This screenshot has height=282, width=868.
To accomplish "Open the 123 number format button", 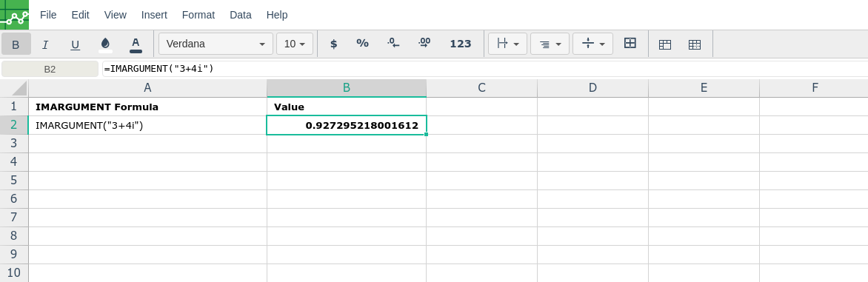I will tap(461, 44).
